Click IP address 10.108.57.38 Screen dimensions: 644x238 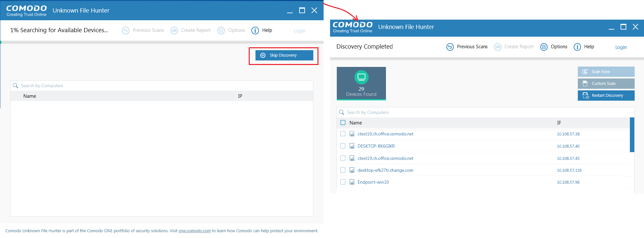click(x=568, y=134)
